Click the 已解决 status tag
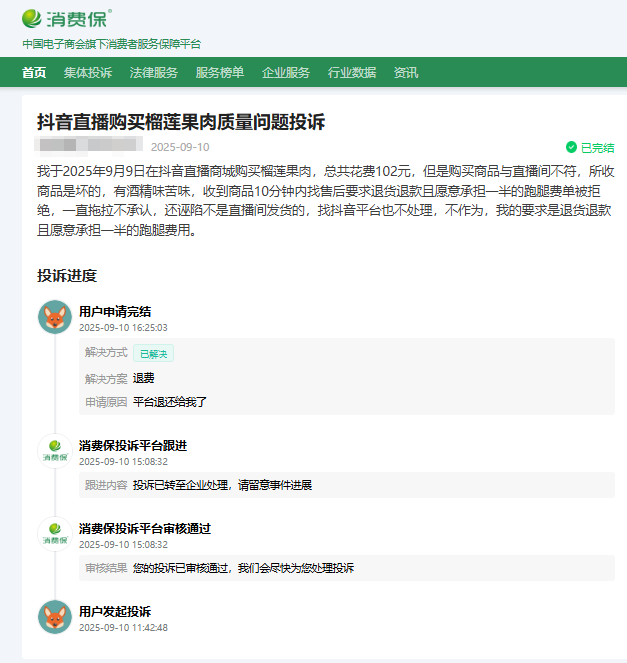627x663 pixels. tap(153, 353)
